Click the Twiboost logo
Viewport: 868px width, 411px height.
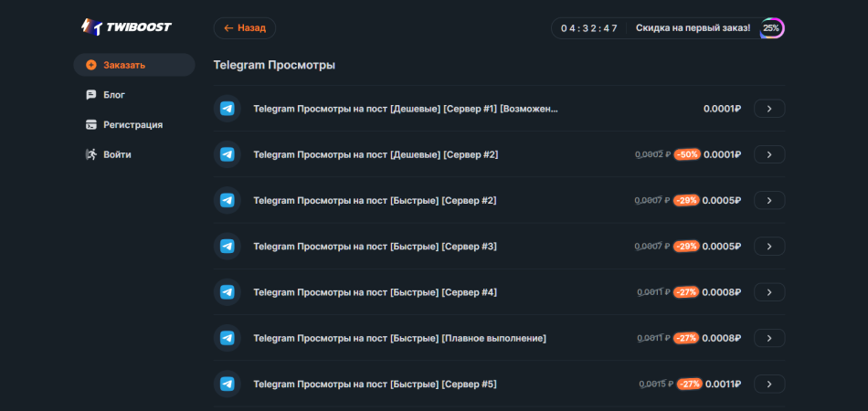click(126, 27)
